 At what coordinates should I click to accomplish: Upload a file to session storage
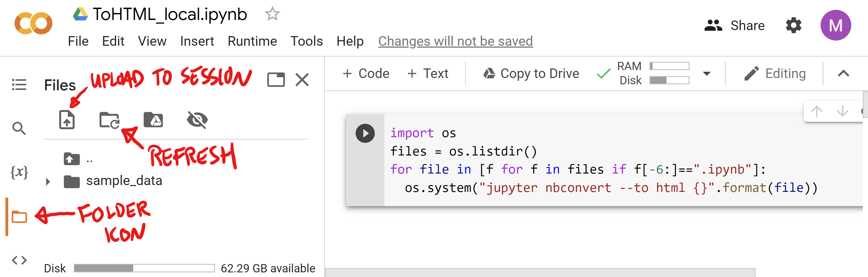click(x=67, y=120)
